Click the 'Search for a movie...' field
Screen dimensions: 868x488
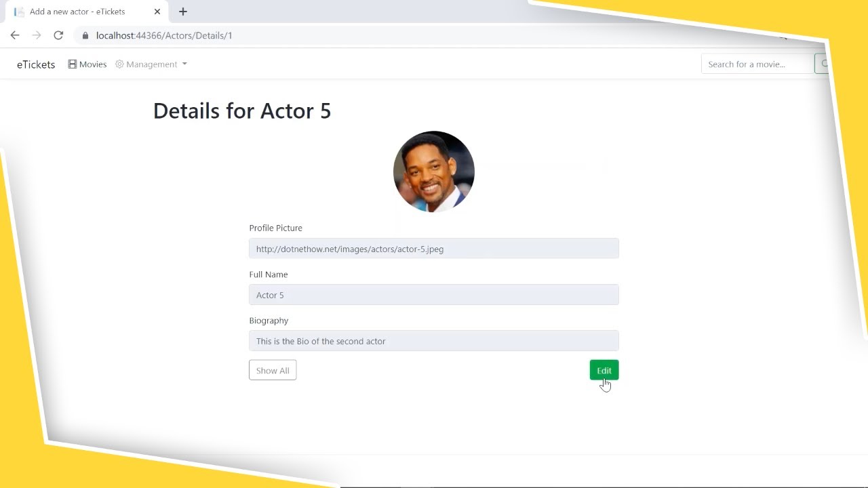point(757,64)
